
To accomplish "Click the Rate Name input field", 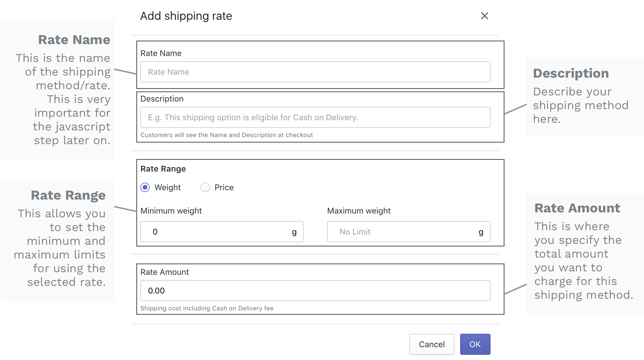I will 315,72.
